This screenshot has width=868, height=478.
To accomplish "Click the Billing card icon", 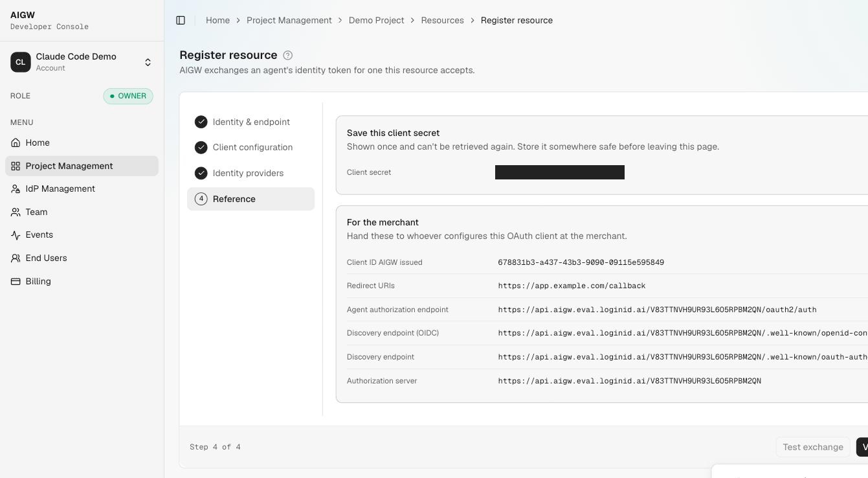I will click(16, 281).
